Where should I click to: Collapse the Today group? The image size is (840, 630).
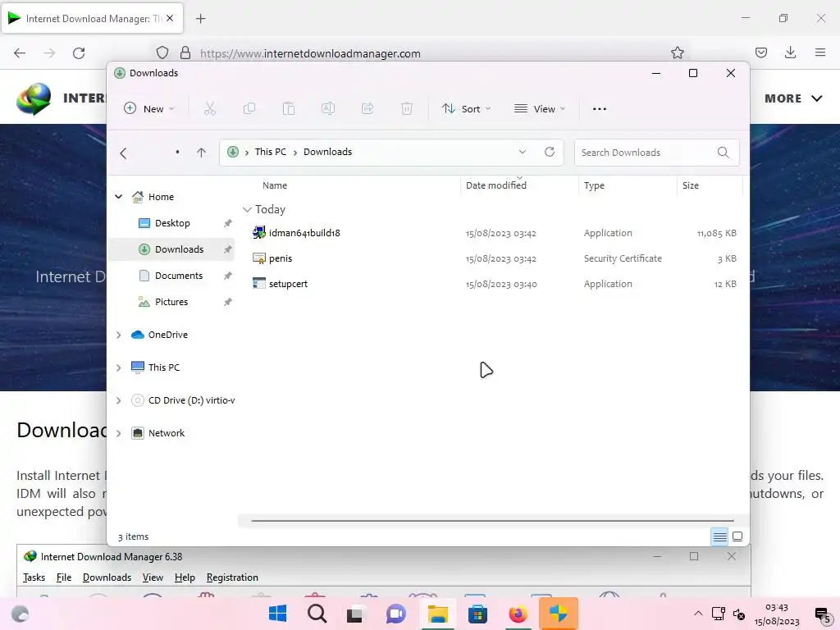247,209
